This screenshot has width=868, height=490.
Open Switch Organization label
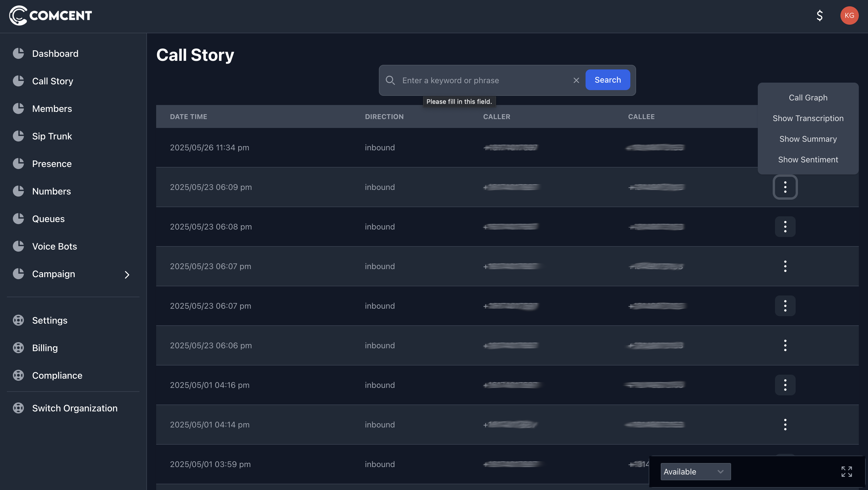[75, 408]
